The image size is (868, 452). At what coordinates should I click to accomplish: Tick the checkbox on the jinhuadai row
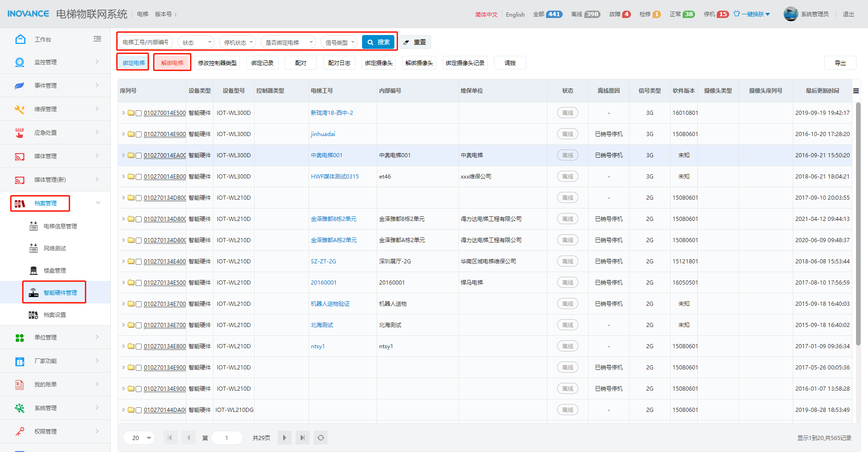coord(138,134)
